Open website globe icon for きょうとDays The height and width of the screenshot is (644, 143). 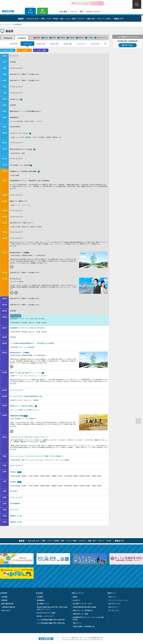12,293
